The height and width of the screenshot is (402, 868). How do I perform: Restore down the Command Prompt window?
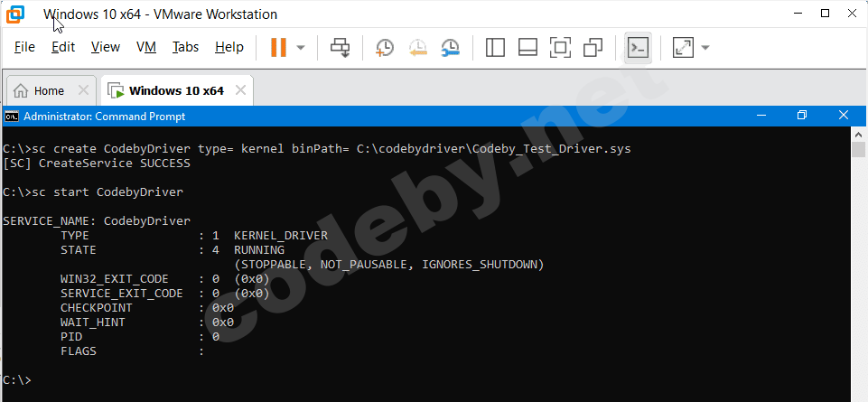coord(802,116)
